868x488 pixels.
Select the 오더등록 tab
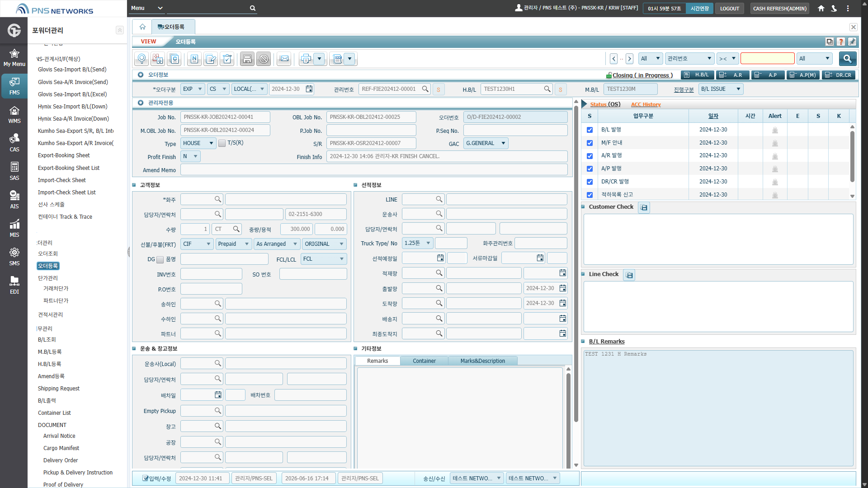(x=174, y=27)
